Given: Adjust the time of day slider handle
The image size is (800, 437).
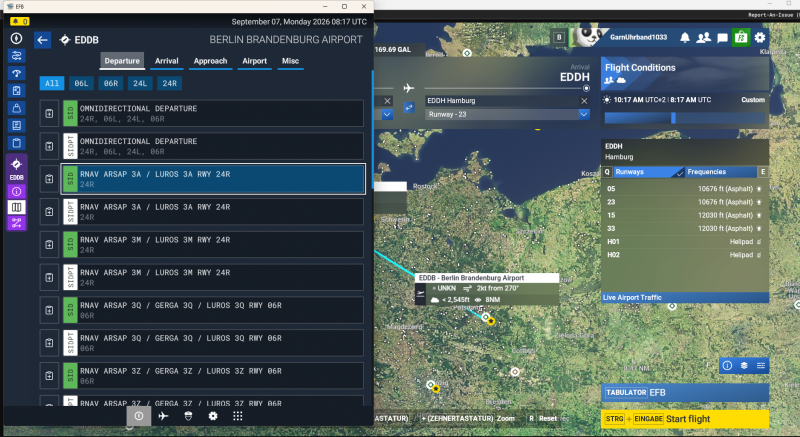Looking at the screenshot, I should point(673,118).
